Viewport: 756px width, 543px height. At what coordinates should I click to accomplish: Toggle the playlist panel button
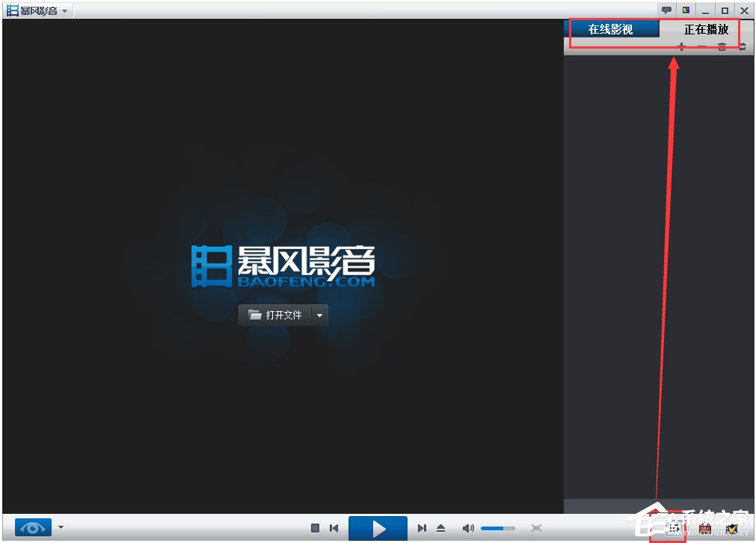point(674,529)
